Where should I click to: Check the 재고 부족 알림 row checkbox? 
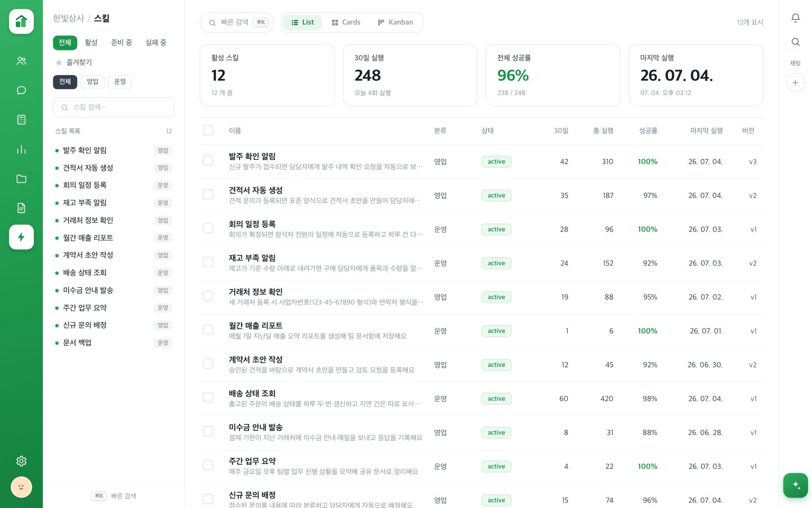point(208,262)
